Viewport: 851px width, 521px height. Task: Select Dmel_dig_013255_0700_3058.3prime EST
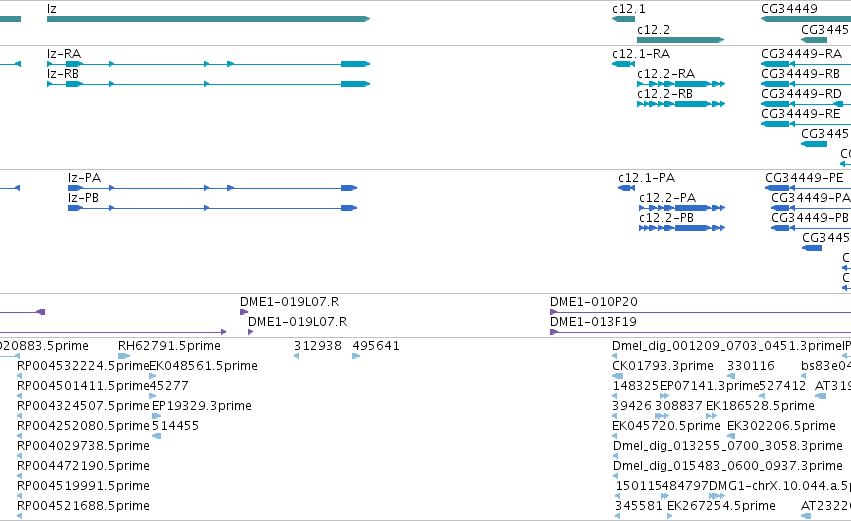click(x=616, y=456)
